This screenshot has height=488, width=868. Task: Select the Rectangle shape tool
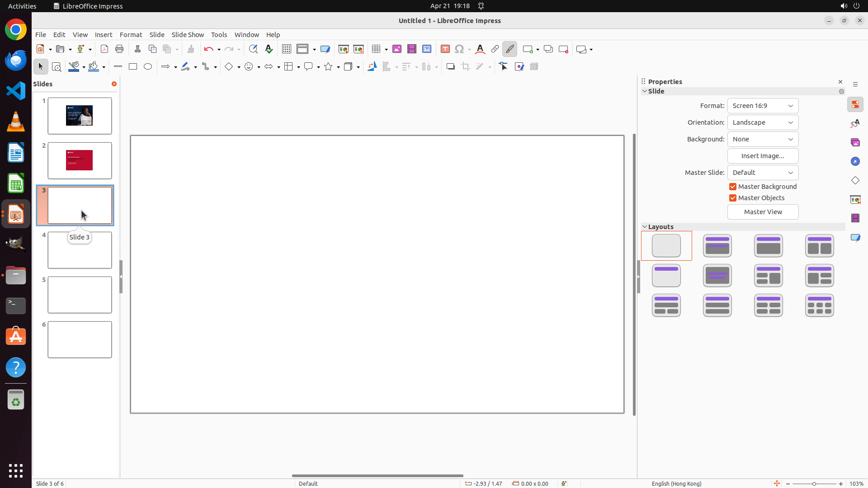(x=133, y=67)
